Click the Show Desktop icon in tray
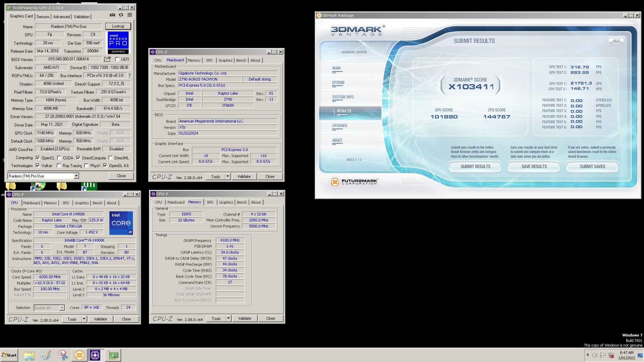Screen dimensions: 644x362 point(640,355)
